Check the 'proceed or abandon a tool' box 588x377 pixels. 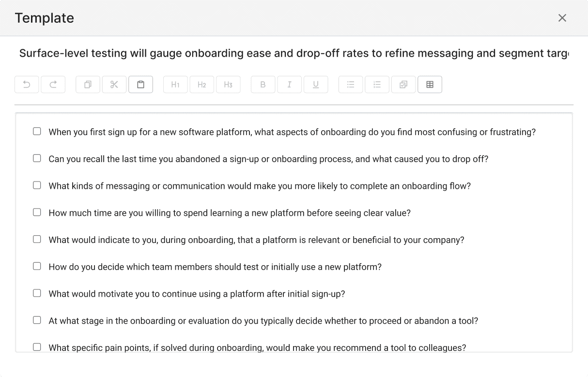(x=37, y=320)
